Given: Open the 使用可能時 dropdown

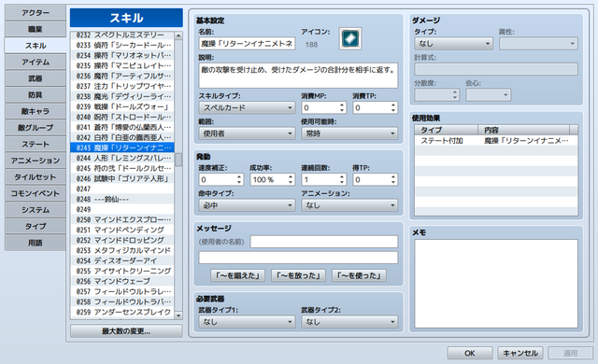Looking at the screenshot, I should click(x=349, y=133).
